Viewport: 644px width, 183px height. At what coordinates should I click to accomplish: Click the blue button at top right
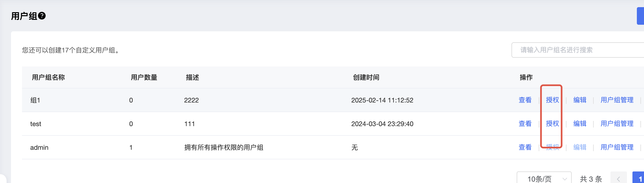coord(640,16)
